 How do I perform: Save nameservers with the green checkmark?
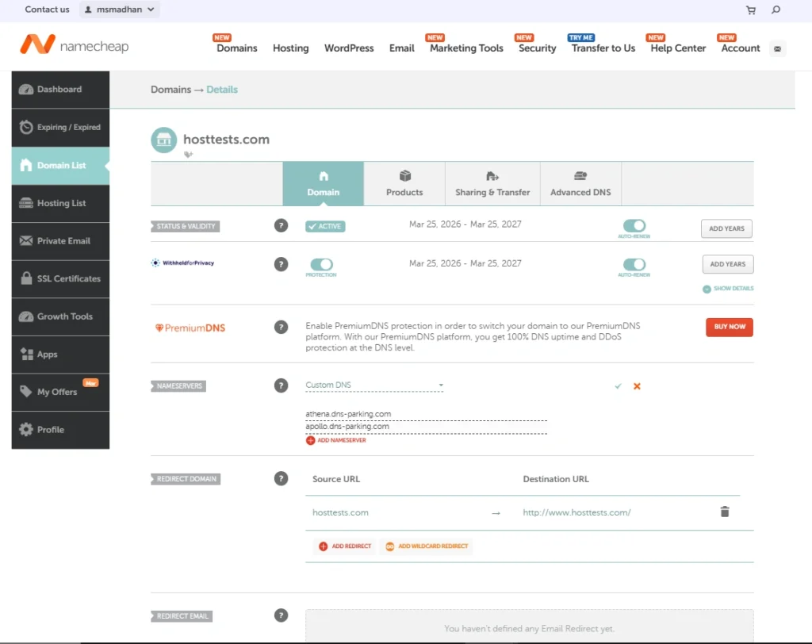click(618, 386)
